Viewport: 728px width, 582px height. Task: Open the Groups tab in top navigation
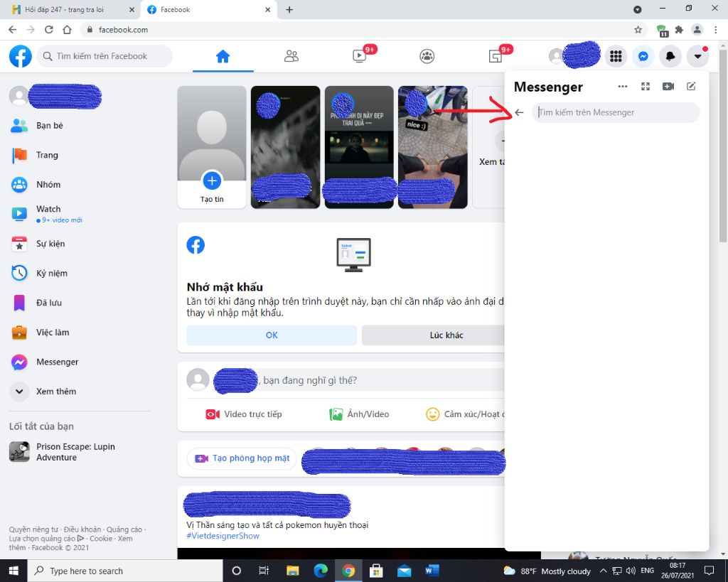pos(427,56)
